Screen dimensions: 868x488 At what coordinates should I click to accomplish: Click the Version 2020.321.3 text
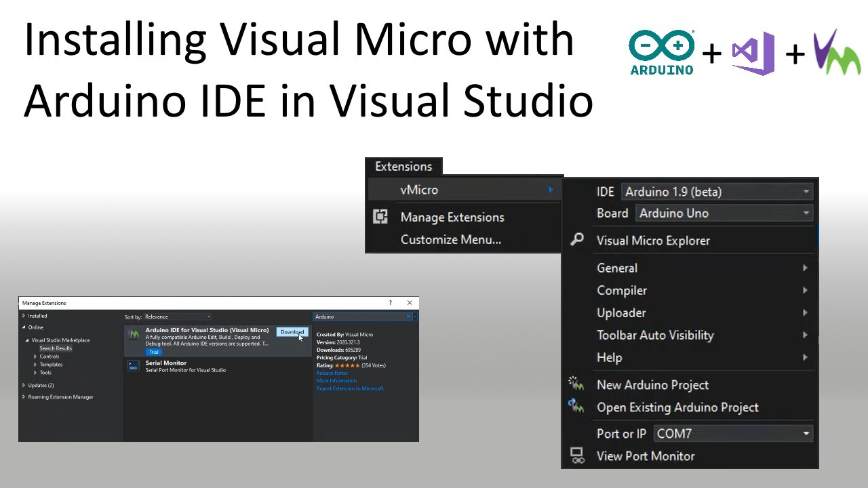(x=340, y=342)
